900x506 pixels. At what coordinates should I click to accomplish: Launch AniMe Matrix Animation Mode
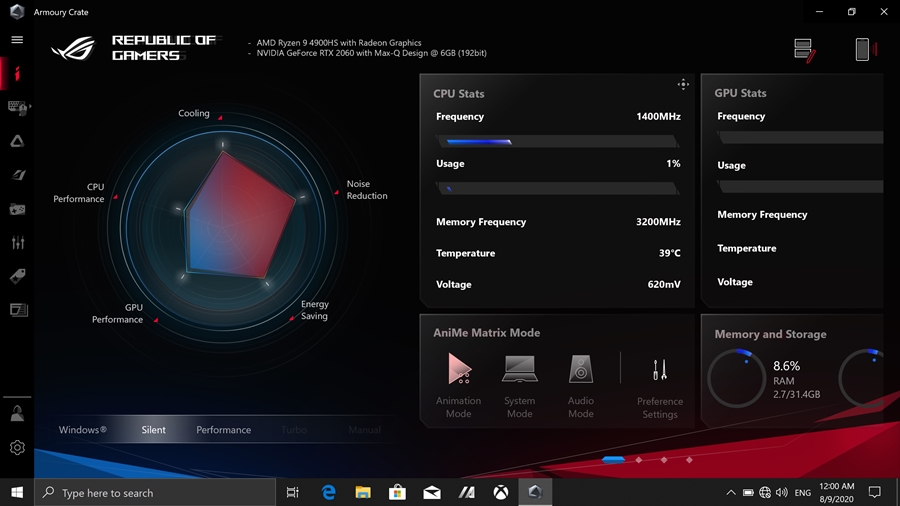[x=459, y=386]
